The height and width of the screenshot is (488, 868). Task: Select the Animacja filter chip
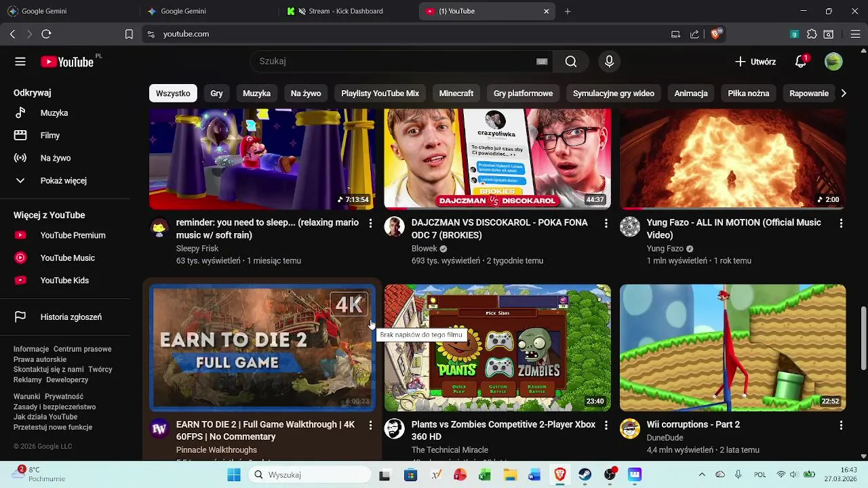691,94
